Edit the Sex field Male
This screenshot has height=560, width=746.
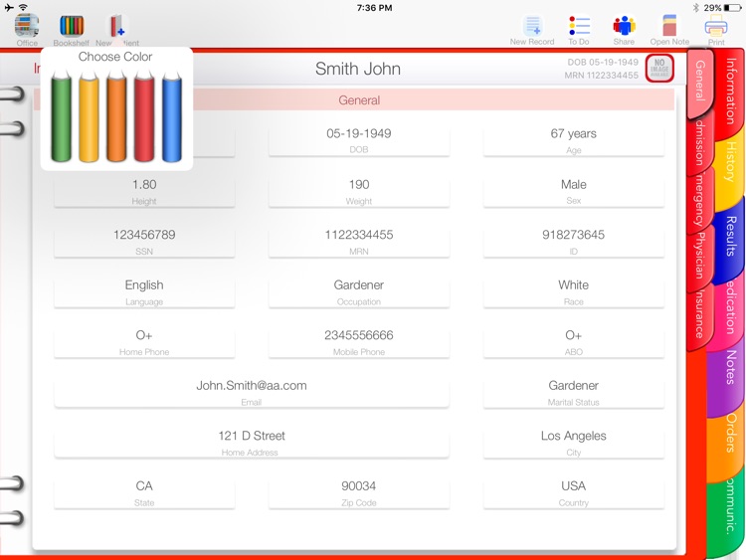click(573, 191)
